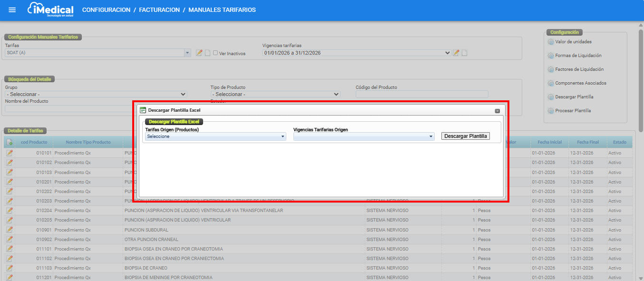The width and height of the screenshot is (644, 281).
Task: Click gear icon for Valor de unidades
Action: (x=551, y=42)
